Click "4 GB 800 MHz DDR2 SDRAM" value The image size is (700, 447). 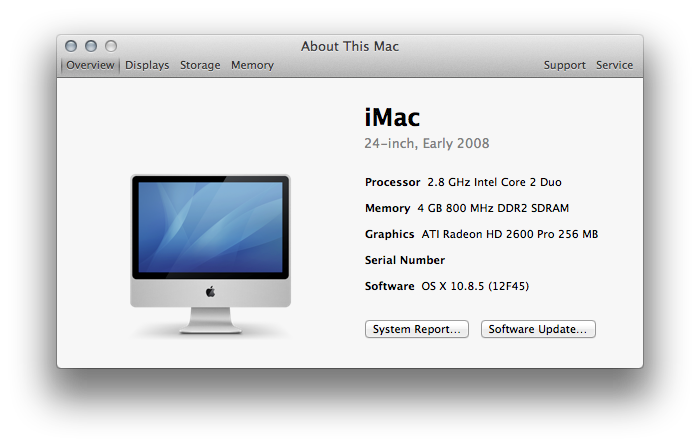click(493, 208)
